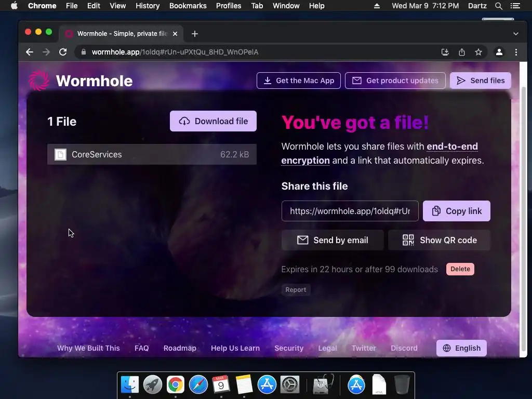Viewport: 532px width, 399px height.
Task: Click the share link URL field
Action: [x=350, y=211]
